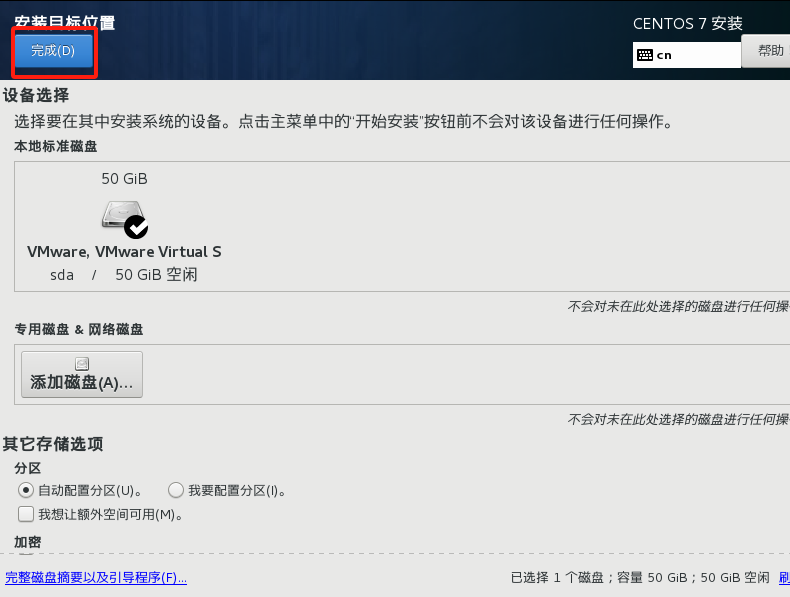790x597 pixels.
Task: Click the VMware Virtual S disk name
Action: point(124,251)
